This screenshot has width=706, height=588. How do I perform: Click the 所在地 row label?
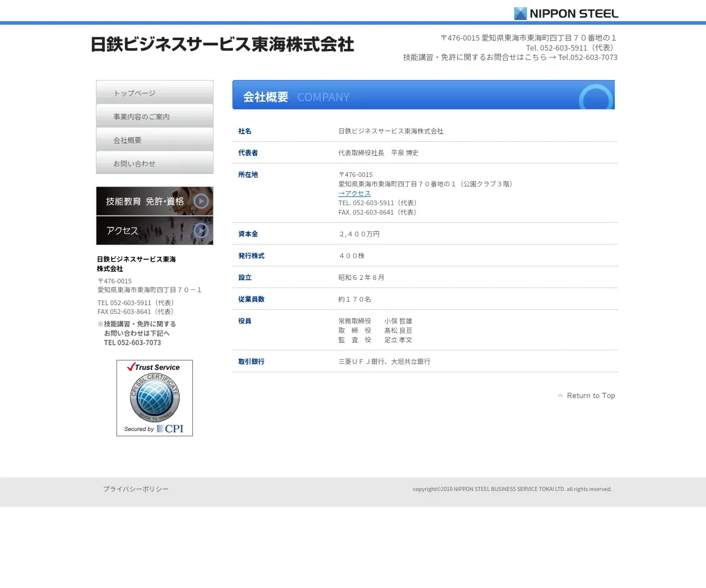click(248, 175)
